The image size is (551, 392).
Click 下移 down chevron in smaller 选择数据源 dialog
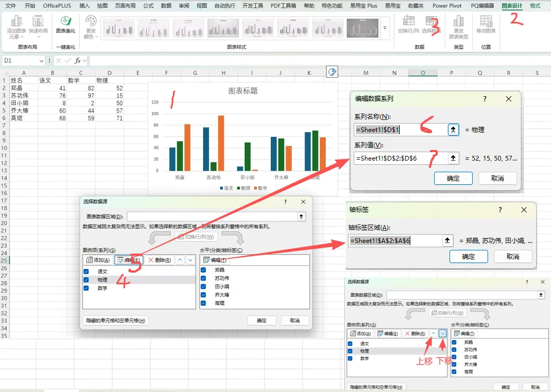coord(443,333)
